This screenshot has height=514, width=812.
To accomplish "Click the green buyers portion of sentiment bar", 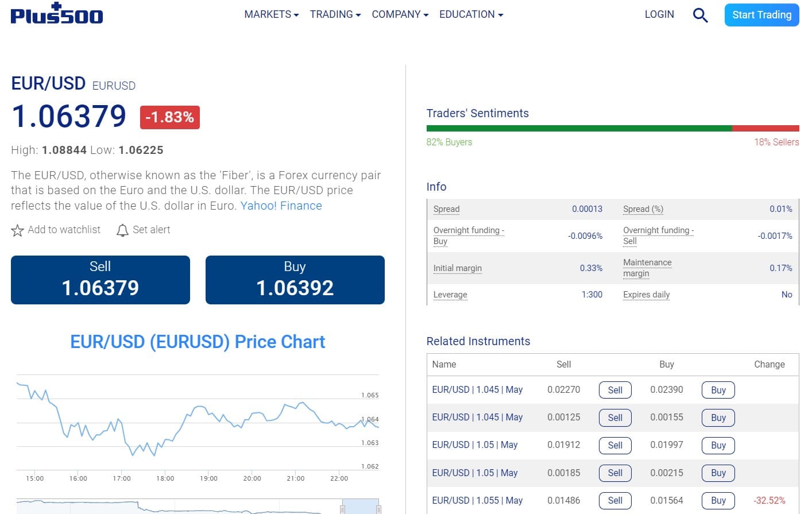I will 579,129.
